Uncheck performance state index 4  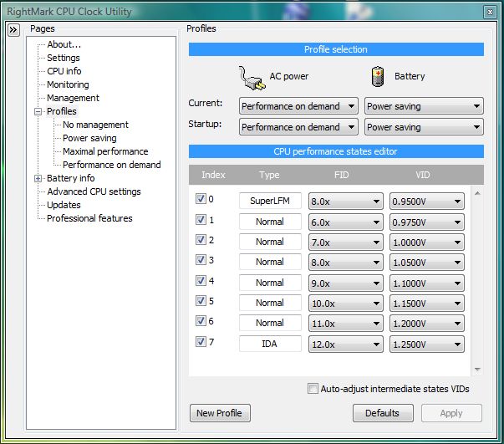tap(201, 280)
